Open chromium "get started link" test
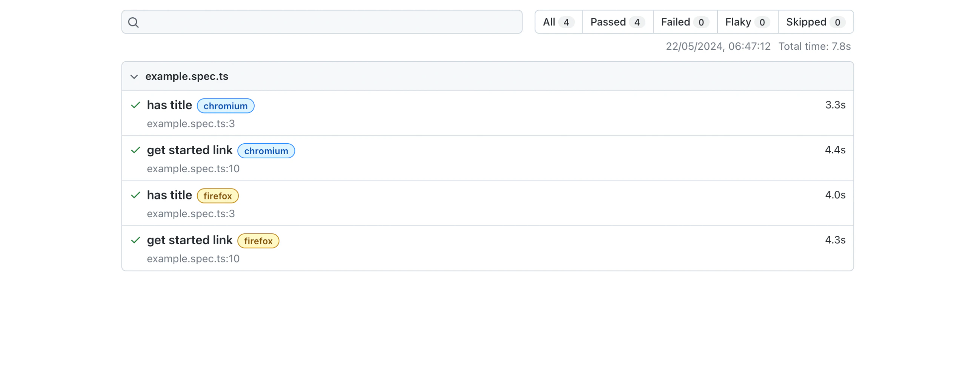 click(x=189, y=150)
